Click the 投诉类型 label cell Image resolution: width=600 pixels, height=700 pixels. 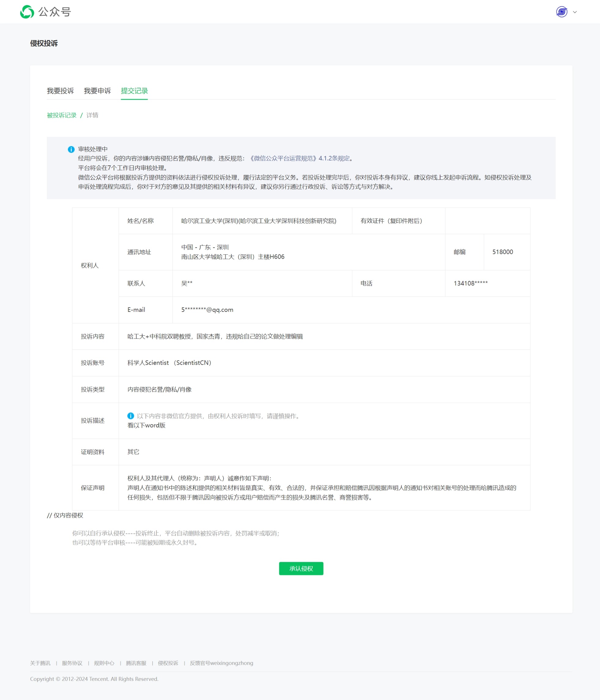coord(95,389)
